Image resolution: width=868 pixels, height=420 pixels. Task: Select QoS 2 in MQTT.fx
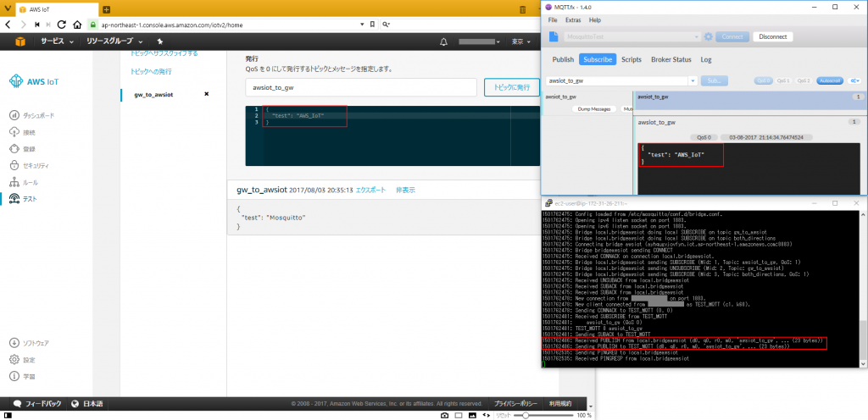pyautogui.click(x=804, y=80)
